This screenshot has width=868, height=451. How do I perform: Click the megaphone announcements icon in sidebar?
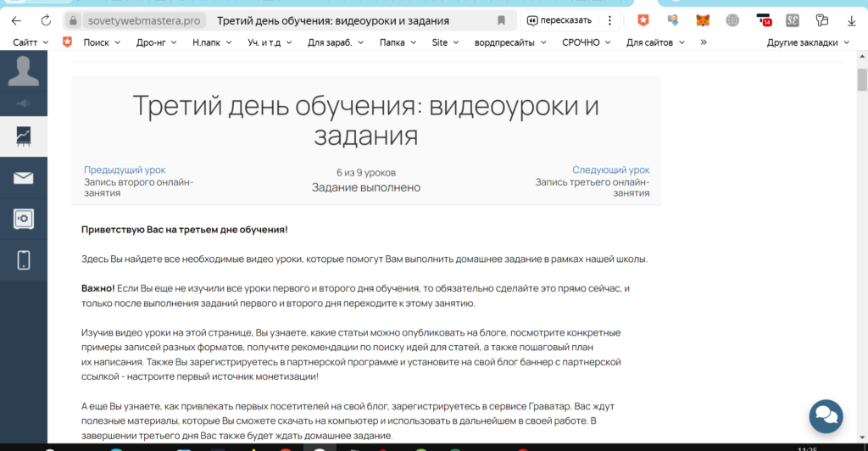click(x=23, y=103)
